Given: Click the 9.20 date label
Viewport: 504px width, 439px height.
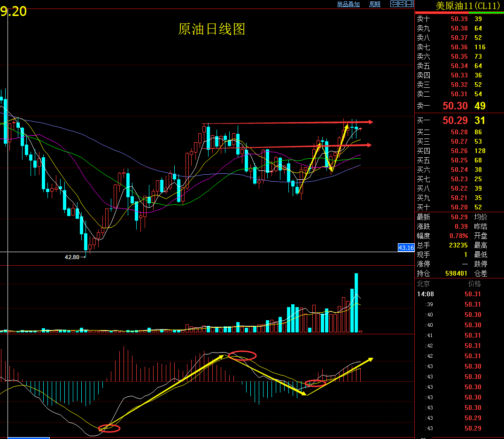Looking at the screenshot, I should 14,12.
